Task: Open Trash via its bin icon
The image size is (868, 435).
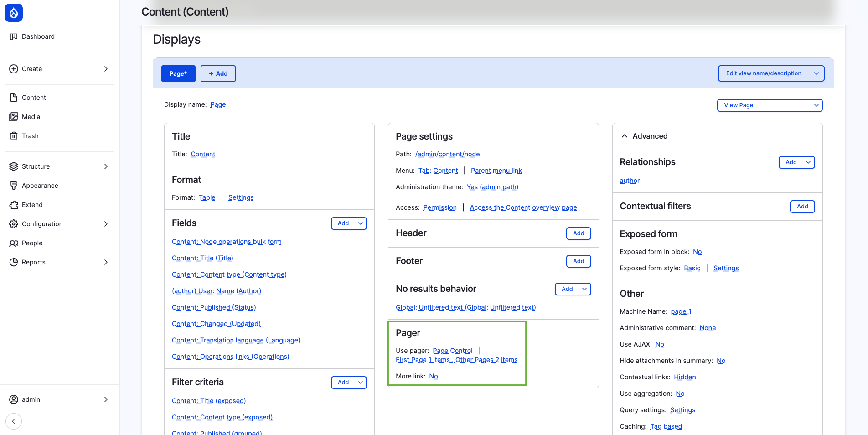Action: [x=14, y=136]
